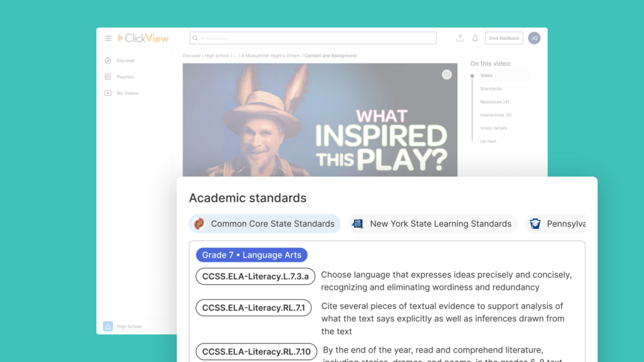Jump to the Standards section
The width and height of the screenshot is (644, 362).
(491, 89)
